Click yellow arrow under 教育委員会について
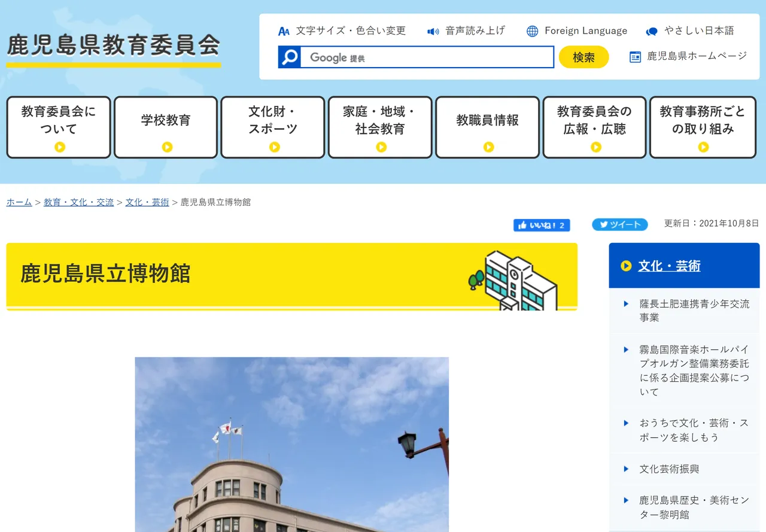 (x=59, y=147)
